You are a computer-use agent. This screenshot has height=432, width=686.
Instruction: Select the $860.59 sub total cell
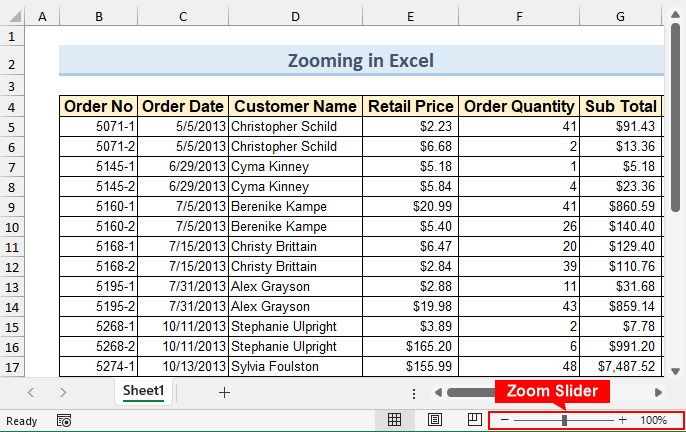point(621,206)
